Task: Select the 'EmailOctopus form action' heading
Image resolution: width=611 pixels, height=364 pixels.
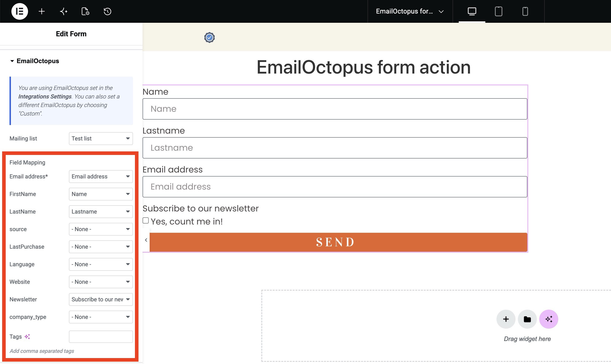Action: [x=363, y=67]
